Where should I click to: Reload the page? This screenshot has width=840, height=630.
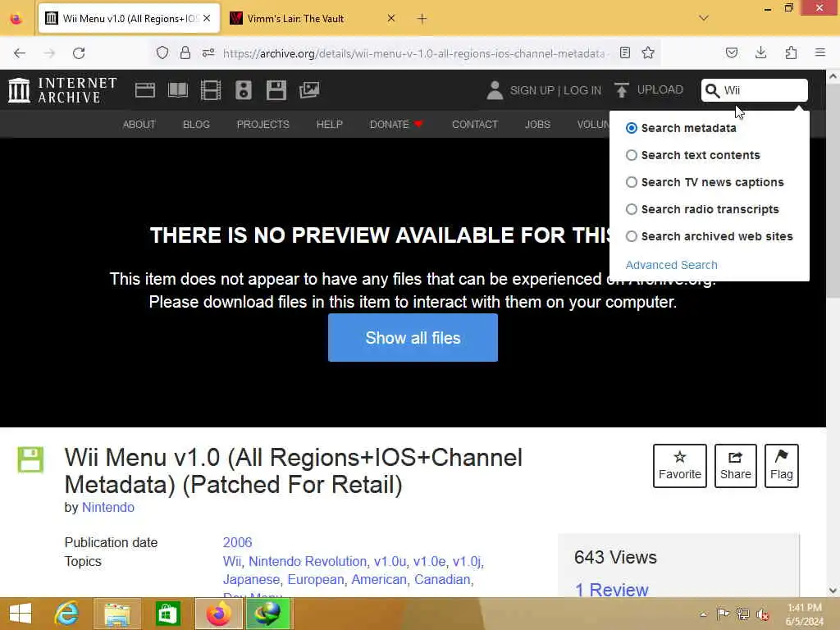click(x=79, y=53)
